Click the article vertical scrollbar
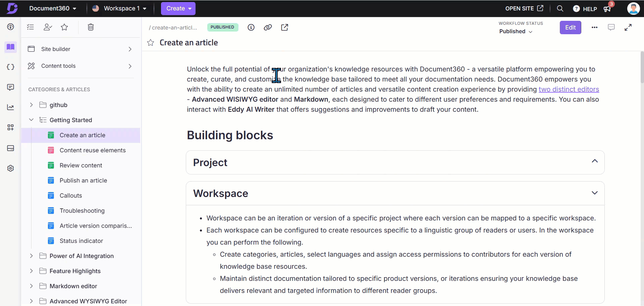Image resolution: width=644 pixels, height=306 pixels. point(642,67)
